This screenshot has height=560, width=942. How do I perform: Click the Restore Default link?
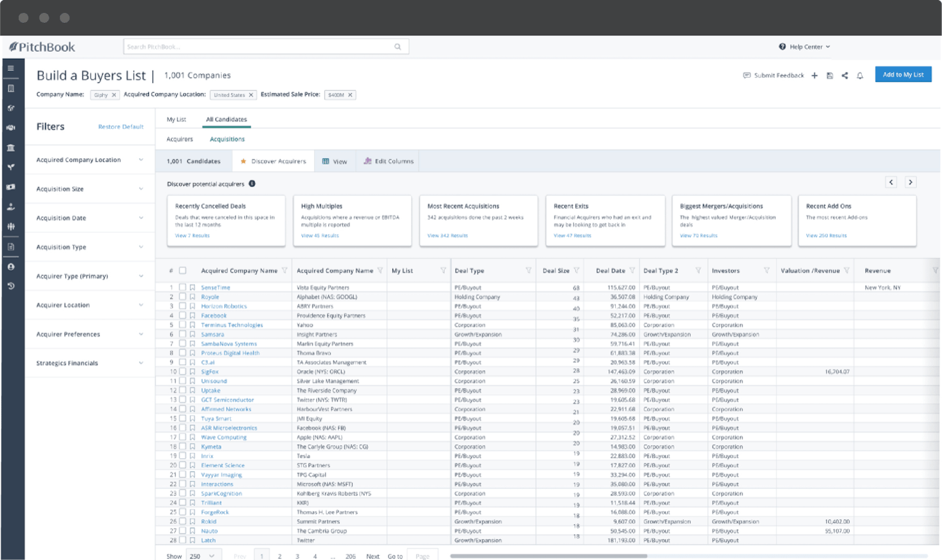[121, 126]
